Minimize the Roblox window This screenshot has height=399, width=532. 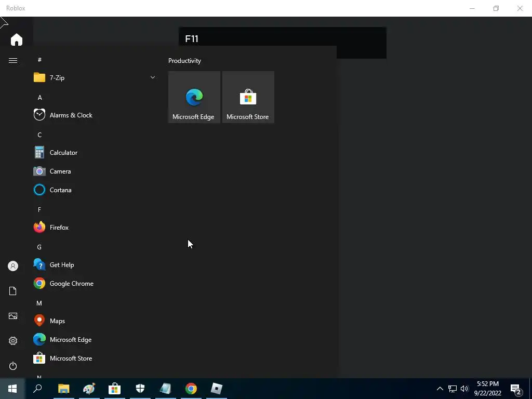pyautogui.click(x=472, y=8)
